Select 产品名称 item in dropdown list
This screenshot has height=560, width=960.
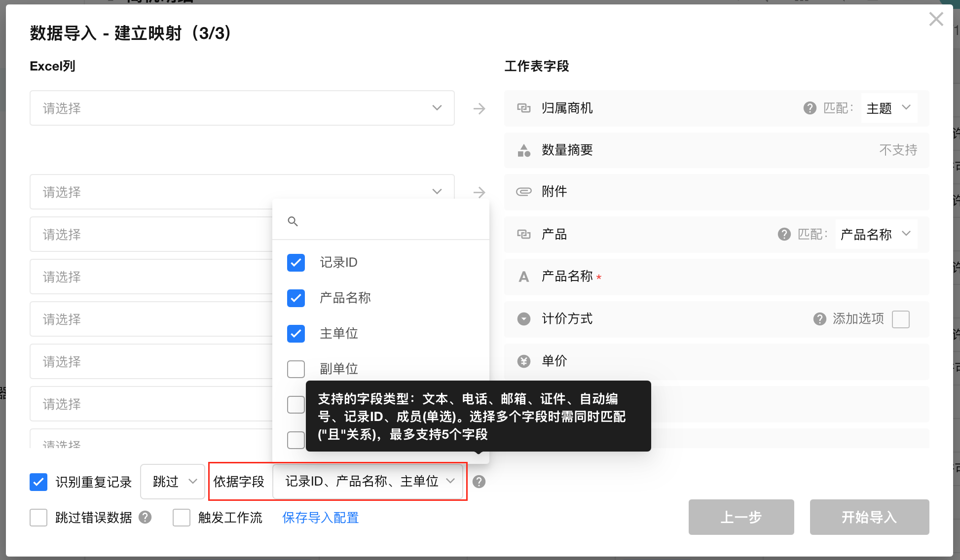pos(345,298)
